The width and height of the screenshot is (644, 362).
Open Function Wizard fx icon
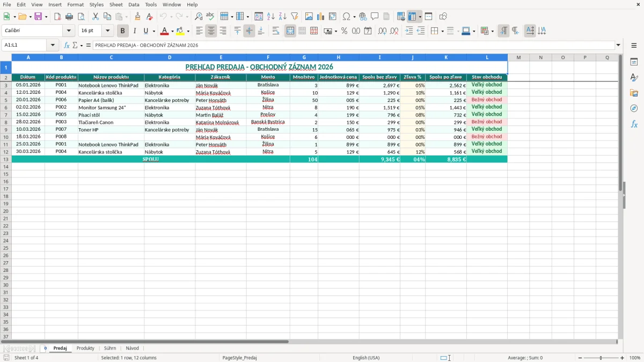click(x=67, y=45)
